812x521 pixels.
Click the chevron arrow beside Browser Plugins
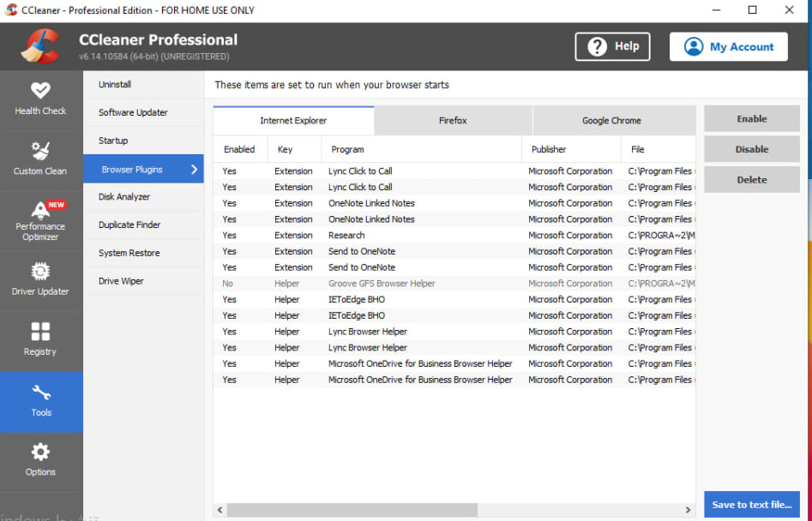click(x=194, y=169)
